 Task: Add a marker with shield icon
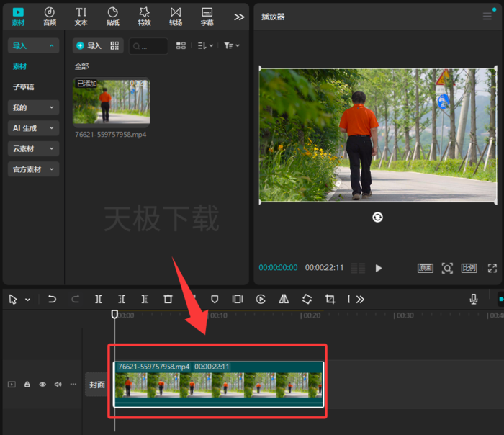(x=215, y=300)
